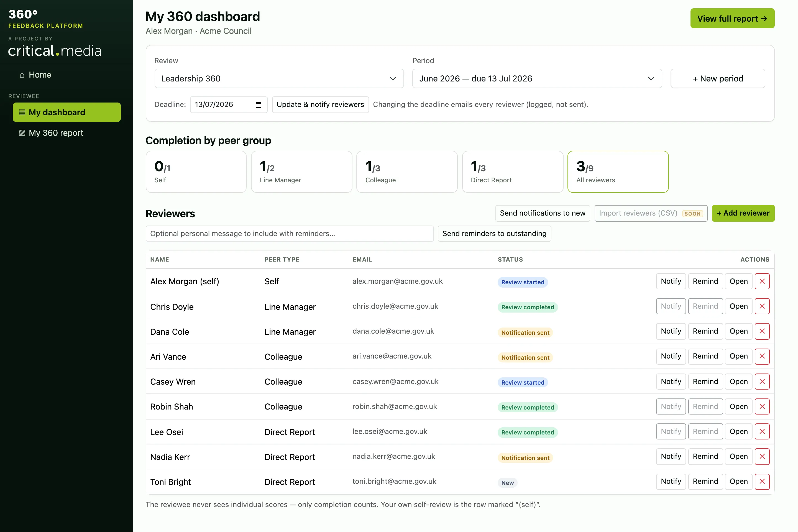Select My dashboard in sidebar
Viewport: 798px width, 532px height.
[x=66, y=112]
